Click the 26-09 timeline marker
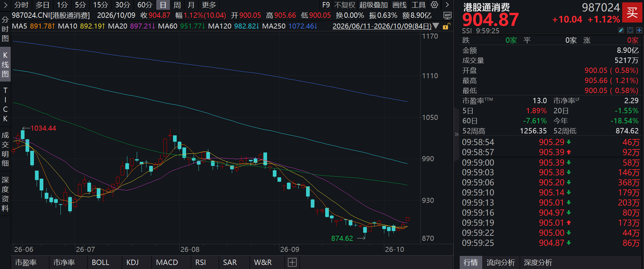 pos(290,250)
